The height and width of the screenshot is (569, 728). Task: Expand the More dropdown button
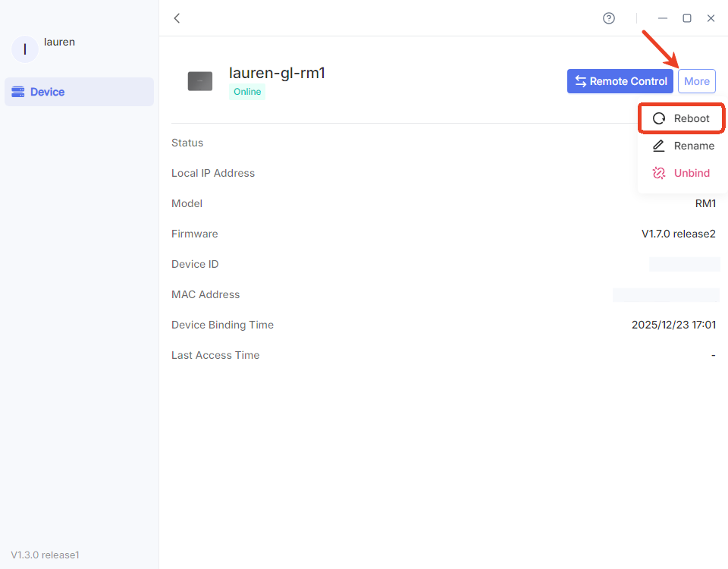(696, 81)
